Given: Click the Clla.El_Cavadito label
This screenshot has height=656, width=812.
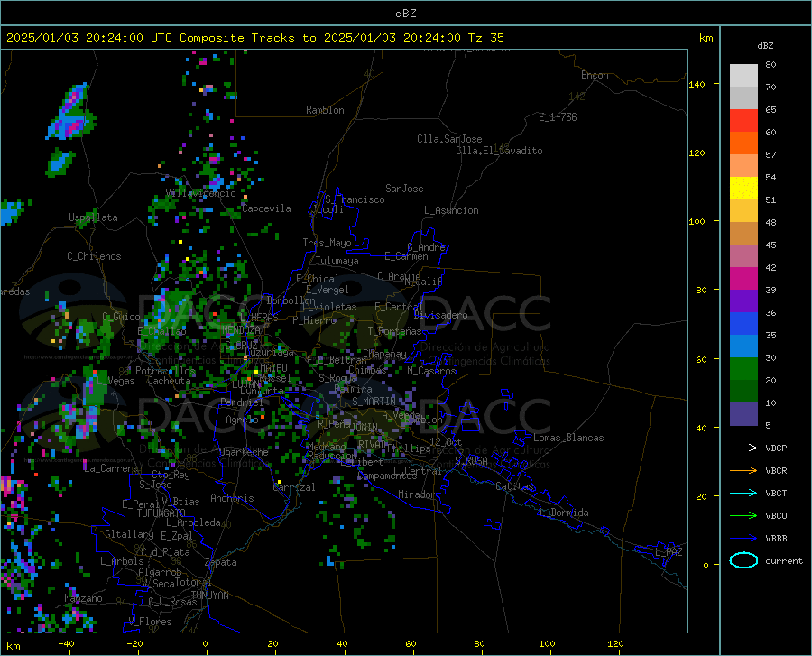Looking at the screenshot, I should click(x=499, y=151).
